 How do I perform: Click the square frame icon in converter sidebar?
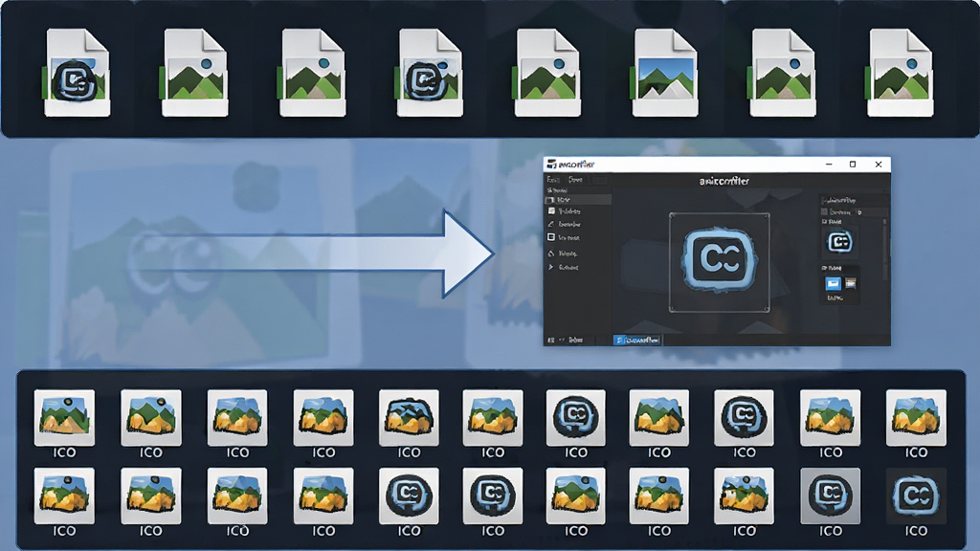point(551,237)
